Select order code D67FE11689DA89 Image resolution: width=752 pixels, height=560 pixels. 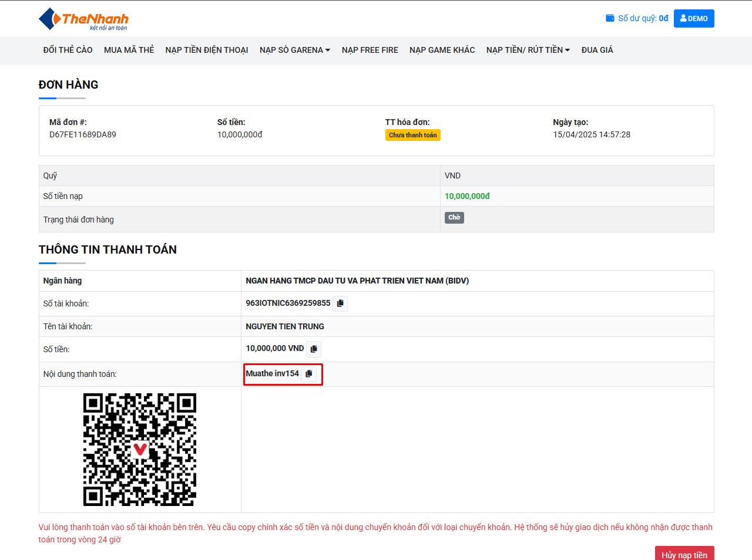(83, 134)
